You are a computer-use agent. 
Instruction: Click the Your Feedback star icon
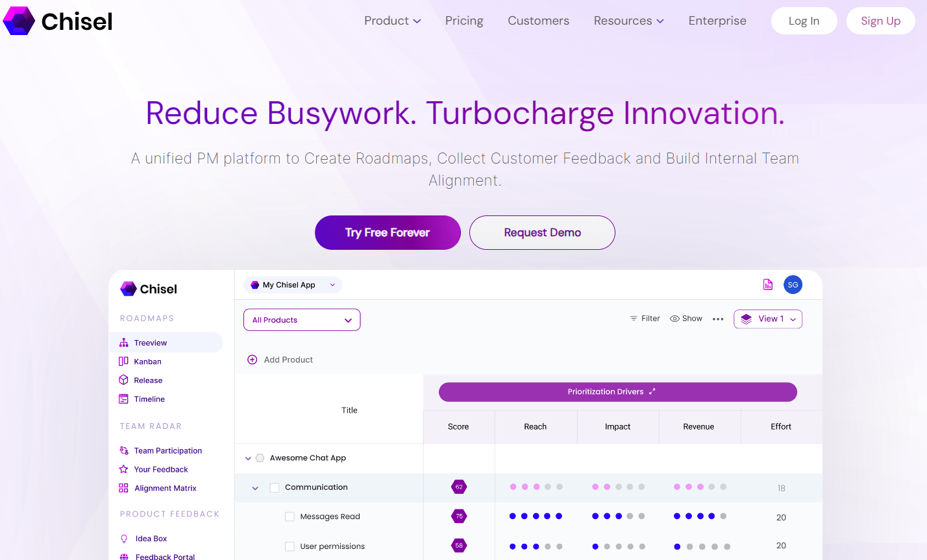[123, 469]
